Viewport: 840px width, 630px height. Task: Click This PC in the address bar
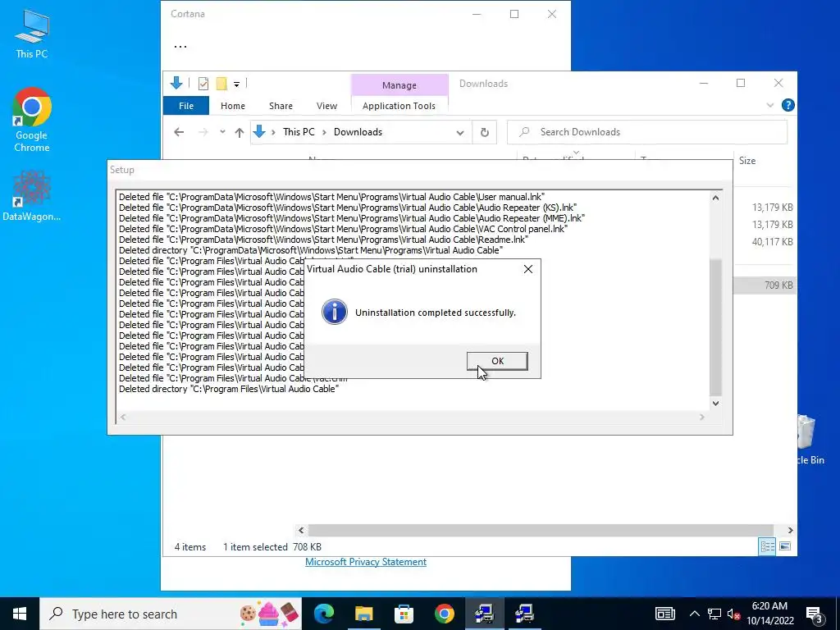tap(299, 132)
